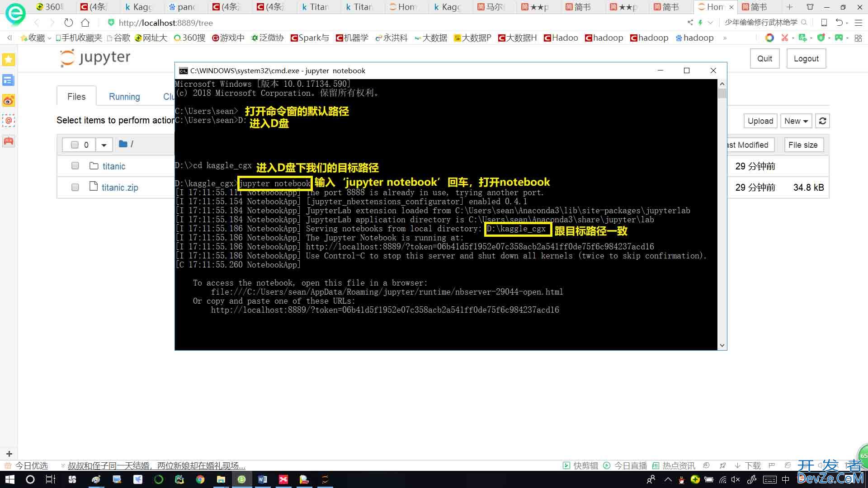This screenshot has height=488, width=868.
Task: Sort by File size column
Action: [803, 145]
